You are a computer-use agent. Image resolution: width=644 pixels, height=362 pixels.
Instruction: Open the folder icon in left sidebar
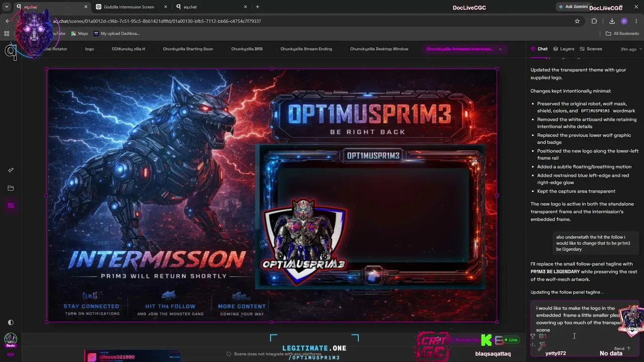click(11, 188)
